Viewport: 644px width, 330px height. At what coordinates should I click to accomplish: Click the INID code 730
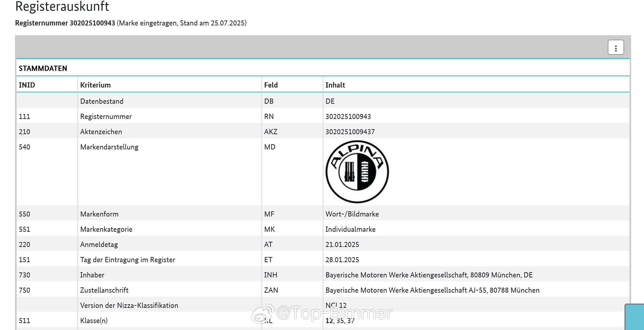pyautogui.click(x=24, y=275)
